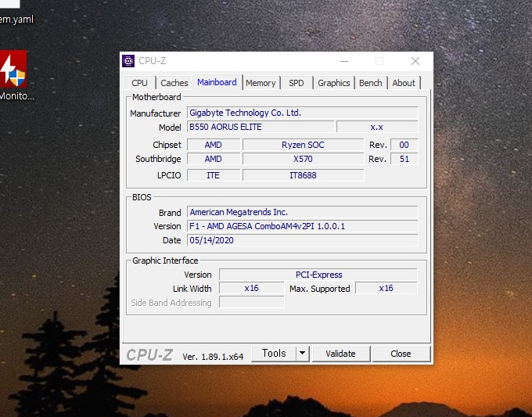
Task: Minimize the CPU-Z window
Action: point(343,61)
